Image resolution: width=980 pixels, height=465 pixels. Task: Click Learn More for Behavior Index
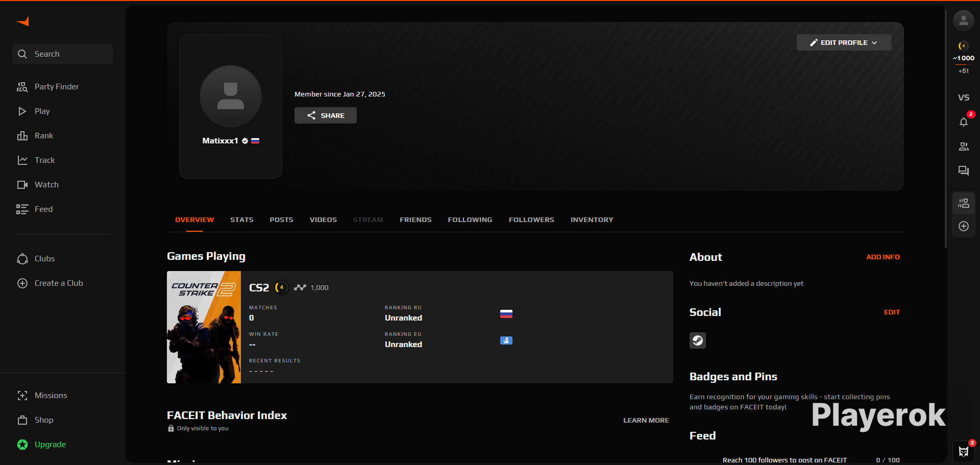pos(646,421)
